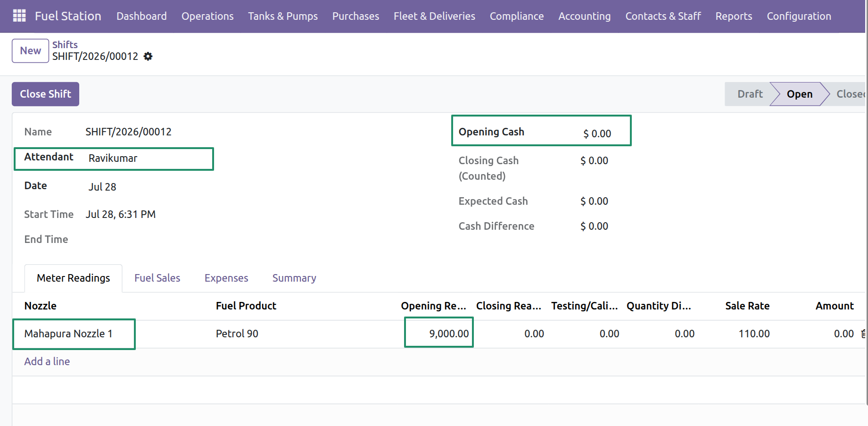Click Add a line link
This screenshot has width=868, height=426.
coord(47,362)
